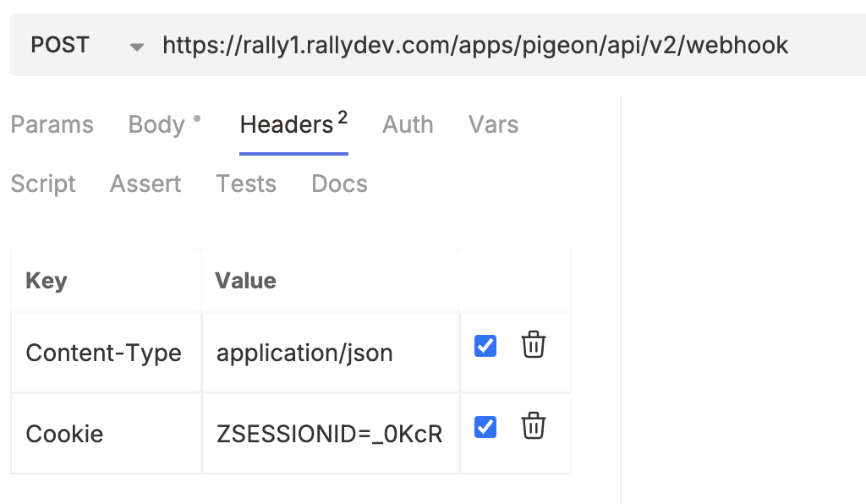Viewport: 866px width, 504px height.
Task: Show the Tests tab
Action: click(246, 184)
